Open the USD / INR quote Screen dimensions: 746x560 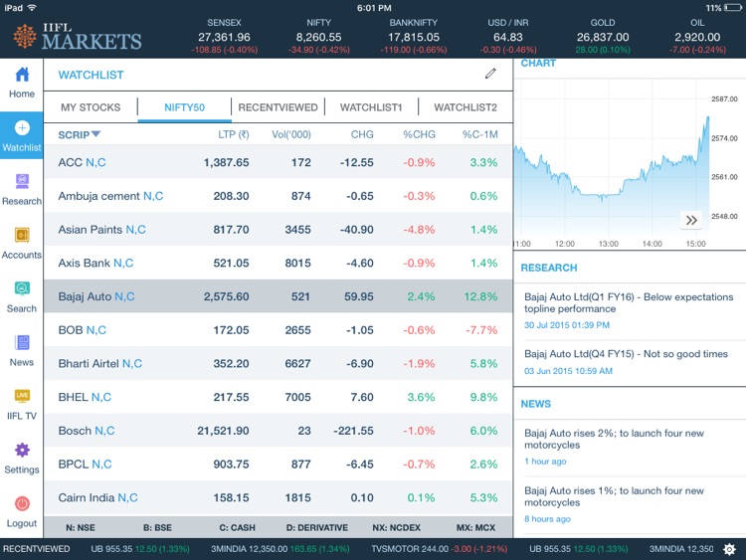tap(508, 36)
